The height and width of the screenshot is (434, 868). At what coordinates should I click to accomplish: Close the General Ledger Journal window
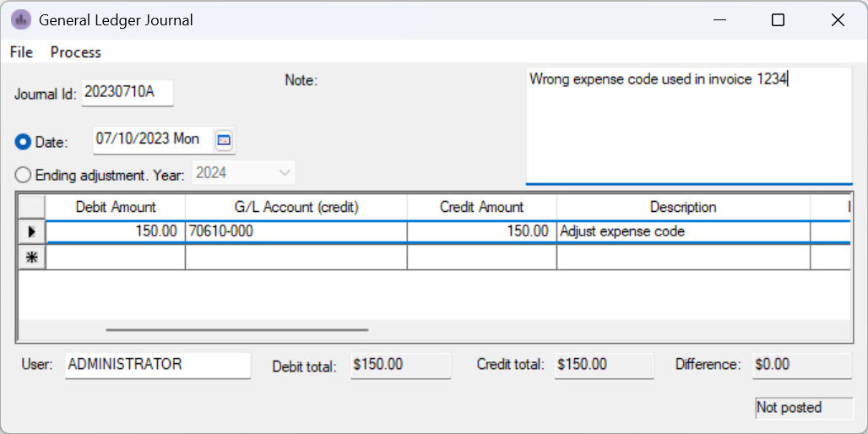838,20
